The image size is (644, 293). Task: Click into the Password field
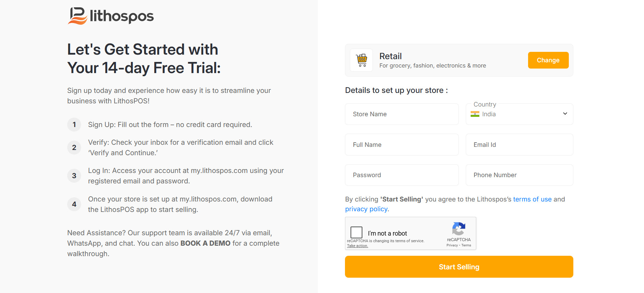[402, 175]
